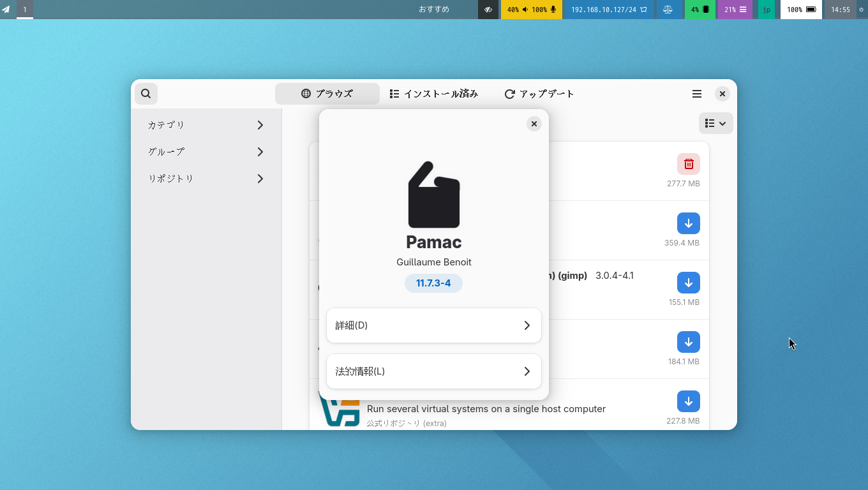Click the crossed-eye icon in the top bar

tap(488, 10)
